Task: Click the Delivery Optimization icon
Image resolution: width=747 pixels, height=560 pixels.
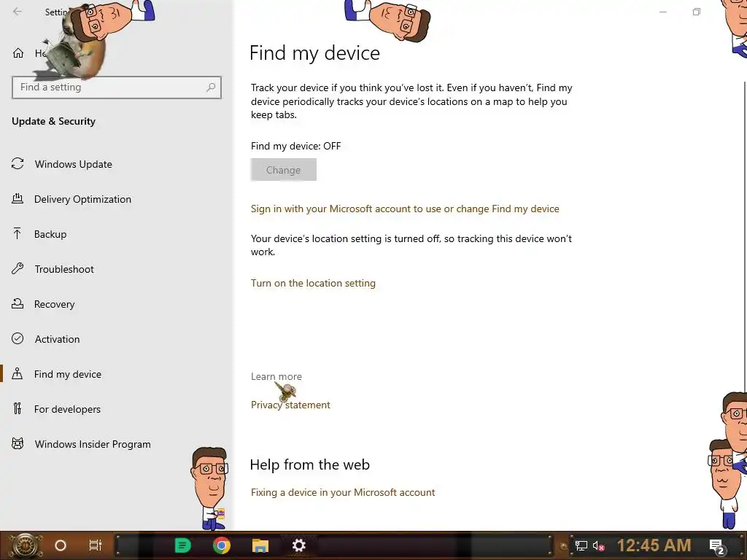Action: (18, 198)
